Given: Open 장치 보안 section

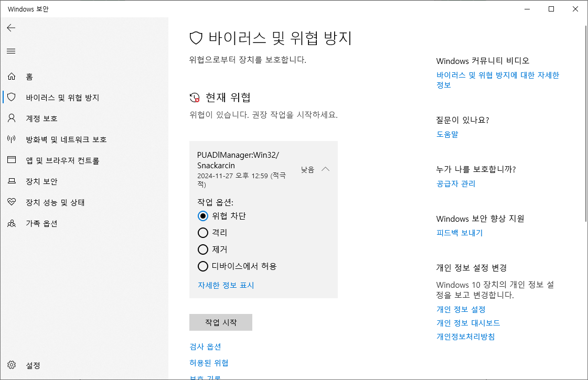Looking at the screenshot, I should 41,181.
